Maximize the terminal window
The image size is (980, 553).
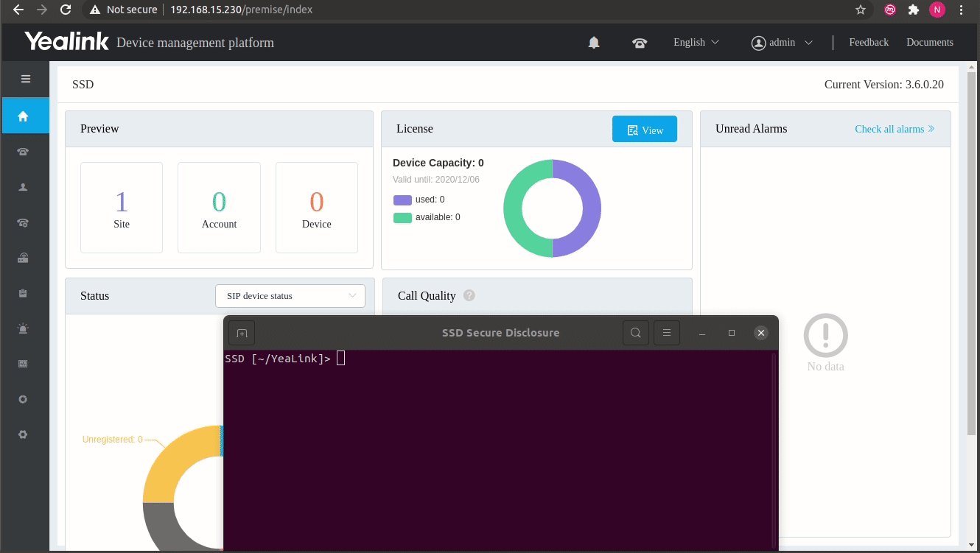732,333
